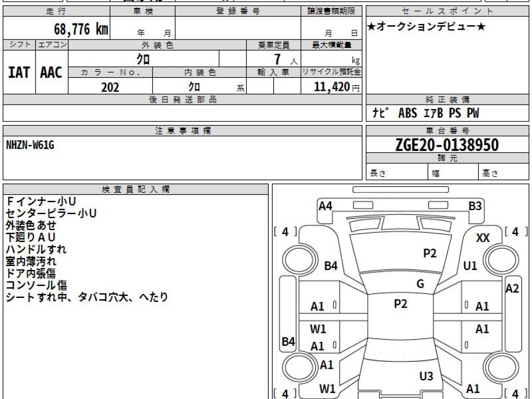532x399 pixels.
Task: Select the AAC air conditioner value
Action: pos(51,73)
